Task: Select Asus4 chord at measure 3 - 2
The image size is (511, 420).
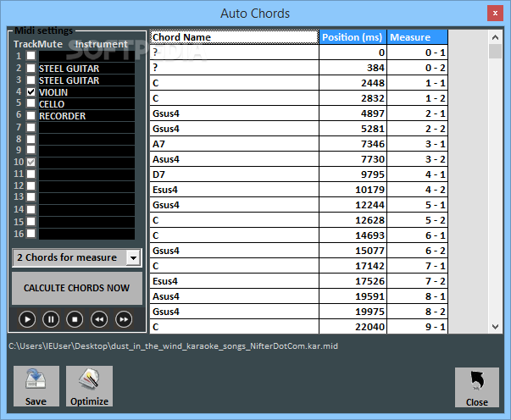Action: 234,159
